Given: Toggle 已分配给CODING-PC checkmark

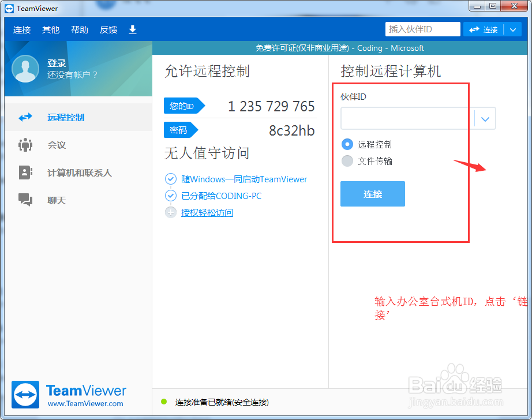Looking at the screenshot, I should coord(171,196).
